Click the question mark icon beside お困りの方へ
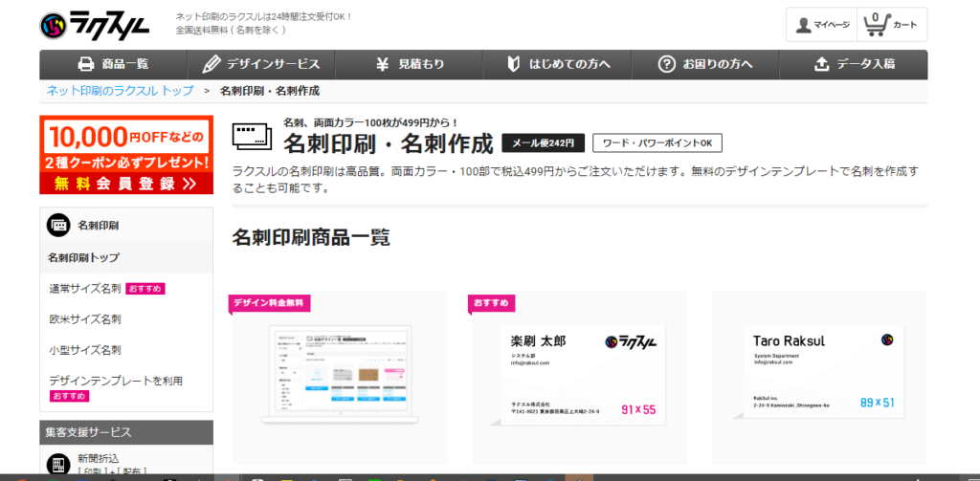 [x=667, y=64]
